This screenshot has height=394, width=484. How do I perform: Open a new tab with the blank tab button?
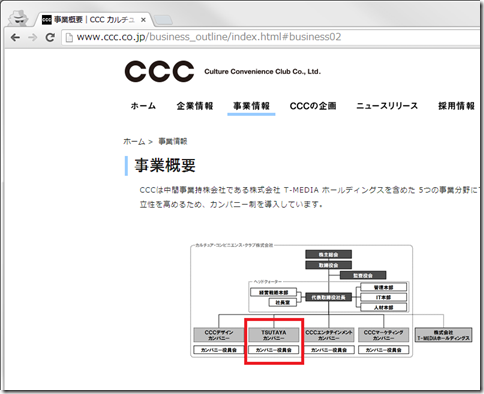pyautogui.click(x=163, y=20)
